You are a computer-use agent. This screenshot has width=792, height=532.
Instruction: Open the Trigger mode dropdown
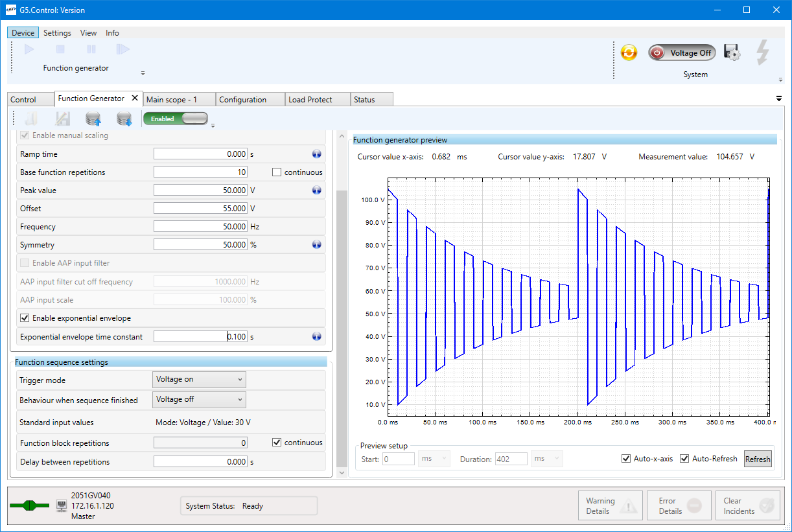200,380
